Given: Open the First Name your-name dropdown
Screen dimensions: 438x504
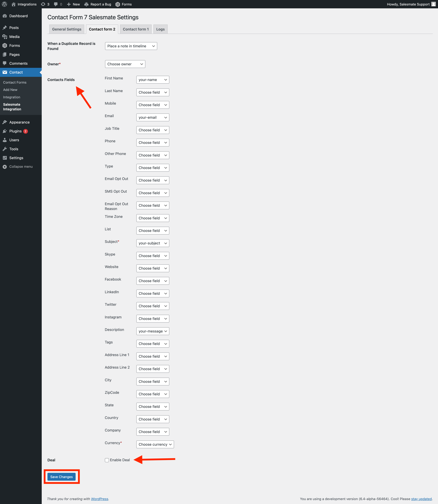Looking at the screenshot, I should point(153,80).
